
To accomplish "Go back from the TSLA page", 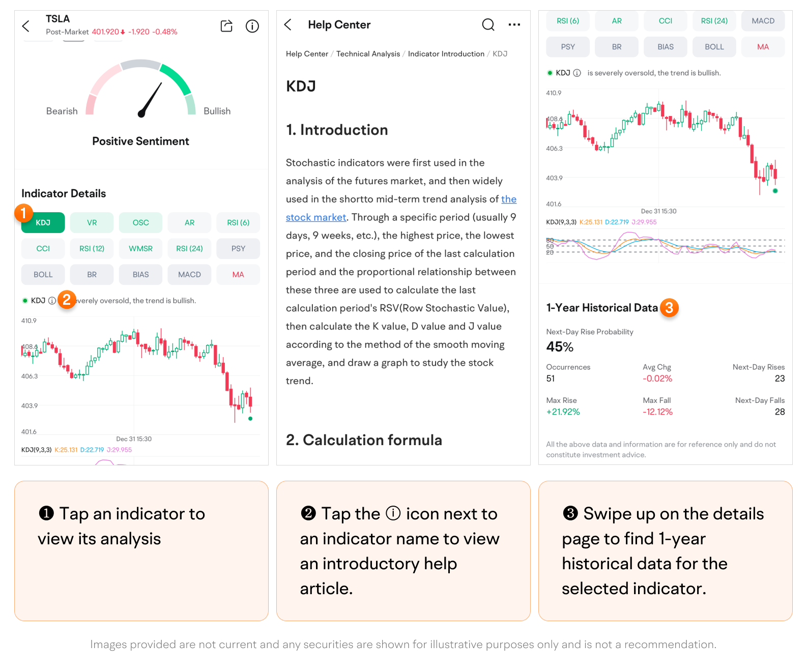I will pyautogui.click(x=26, y=26).
